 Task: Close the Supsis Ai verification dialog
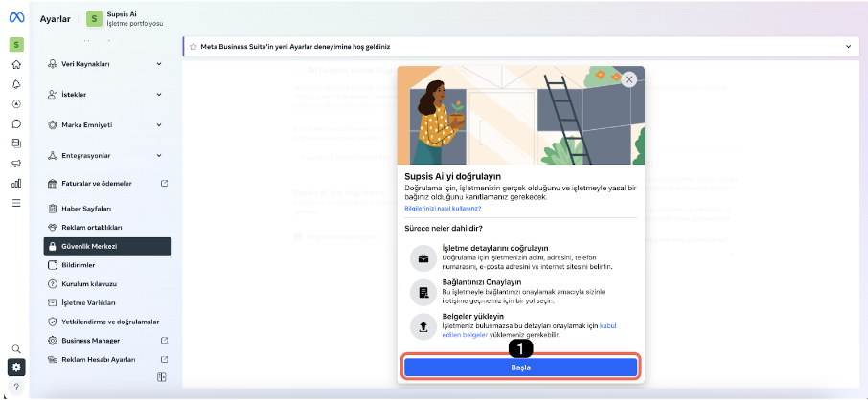click(x=628, y=79)
